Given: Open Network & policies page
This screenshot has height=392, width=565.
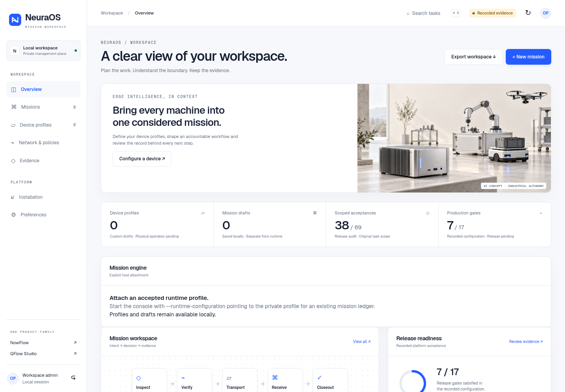Looking at the screenshot, I should pos(43,143).
